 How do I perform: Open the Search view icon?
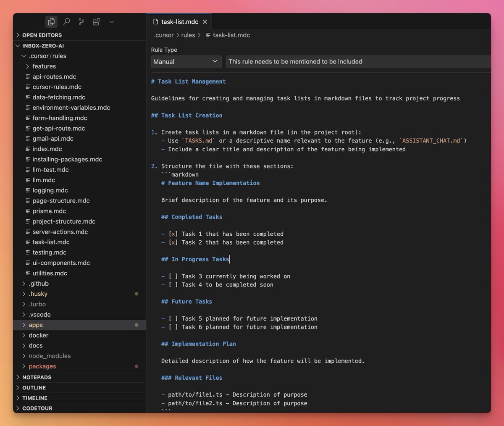[66, 21]
